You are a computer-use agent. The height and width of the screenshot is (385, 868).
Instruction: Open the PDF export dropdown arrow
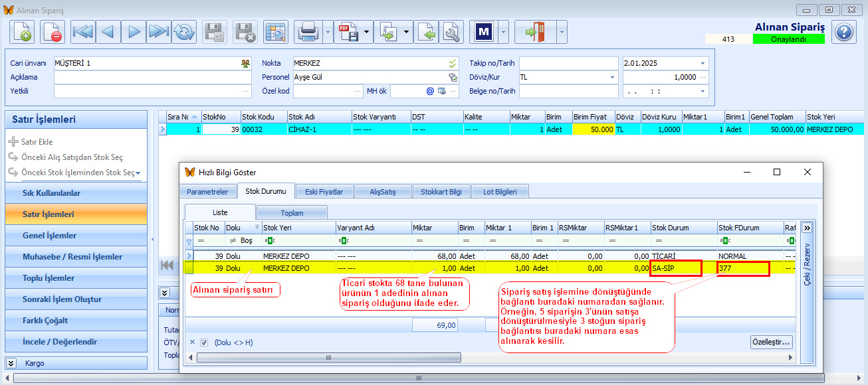point(367,32)
